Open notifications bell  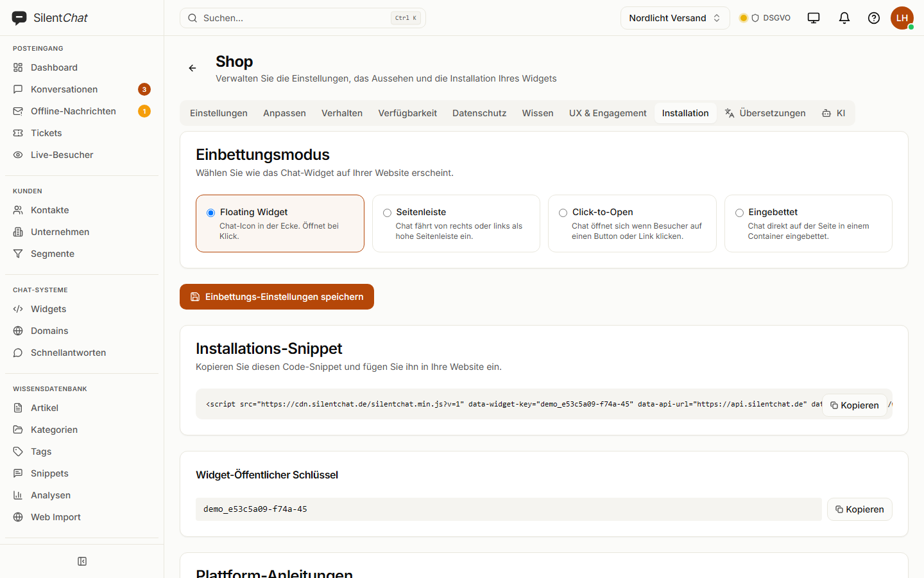click(844, 18)
